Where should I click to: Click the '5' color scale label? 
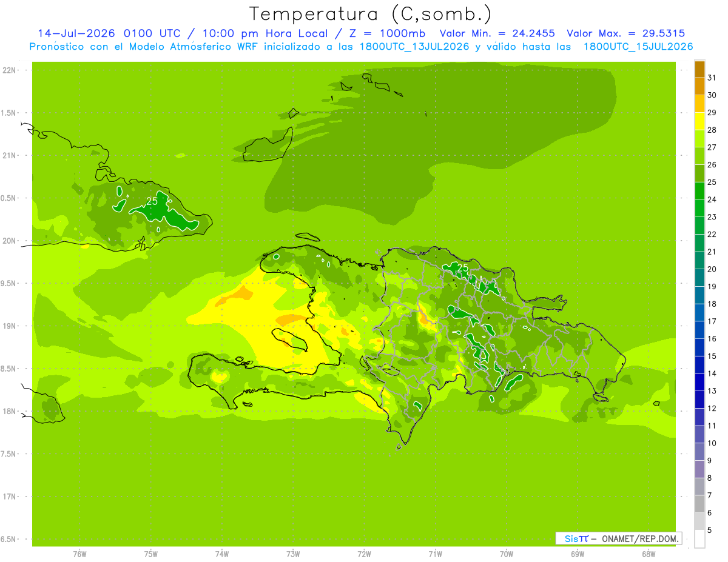click(710, 530)
